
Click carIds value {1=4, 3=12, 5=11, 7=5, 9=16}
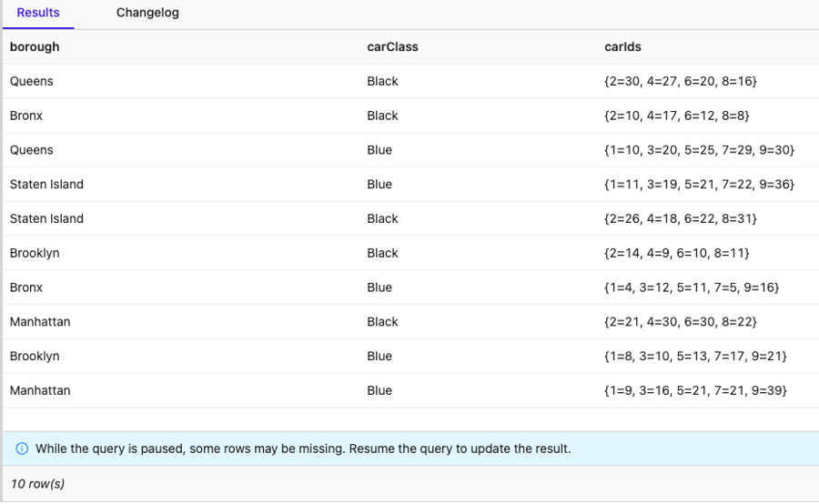click(691, 287)
